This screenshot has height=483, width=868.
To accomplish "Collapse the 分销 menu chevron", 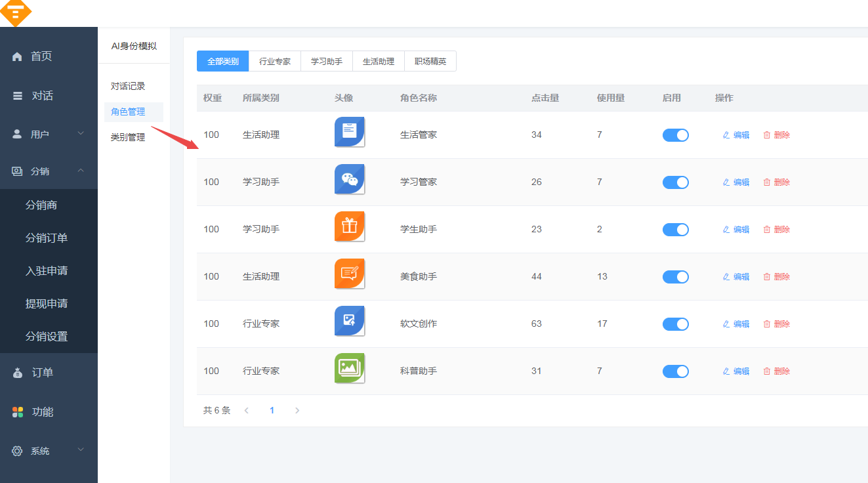I will 81,171.
